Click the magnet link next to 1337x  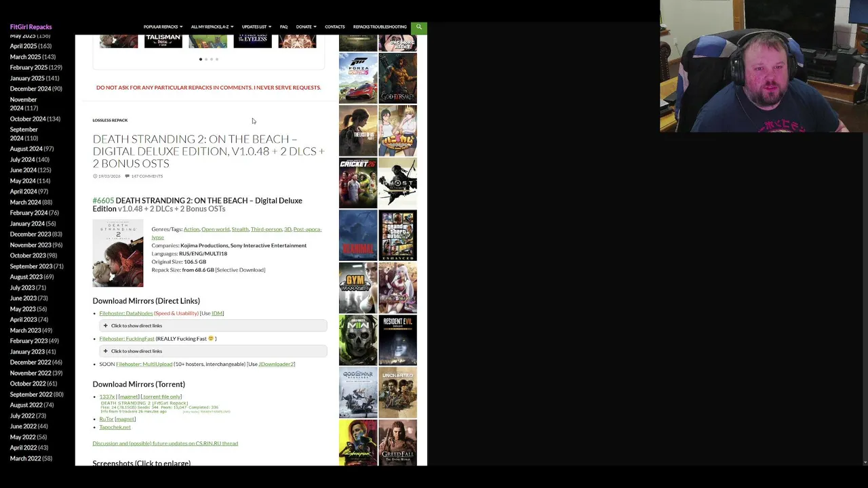click(x=128, y=396)
